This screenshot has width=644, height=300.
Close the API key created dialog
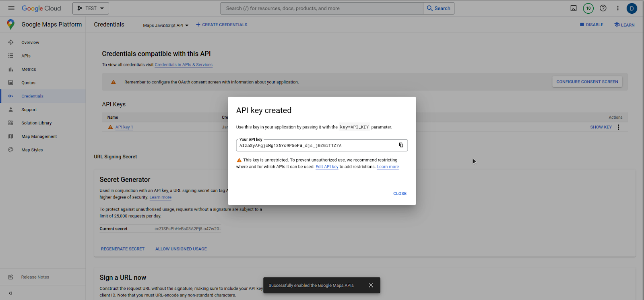tap(400, 194)
